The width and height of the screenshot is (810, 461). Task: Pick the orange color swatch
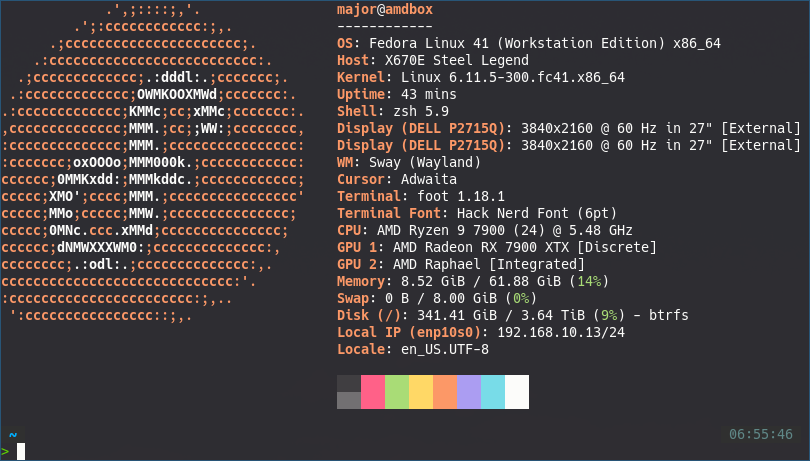445,392
